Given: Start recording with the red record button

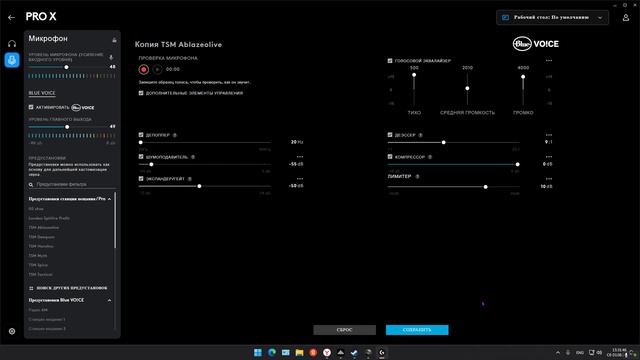Looking at the screenshot, I should [144, 69].
